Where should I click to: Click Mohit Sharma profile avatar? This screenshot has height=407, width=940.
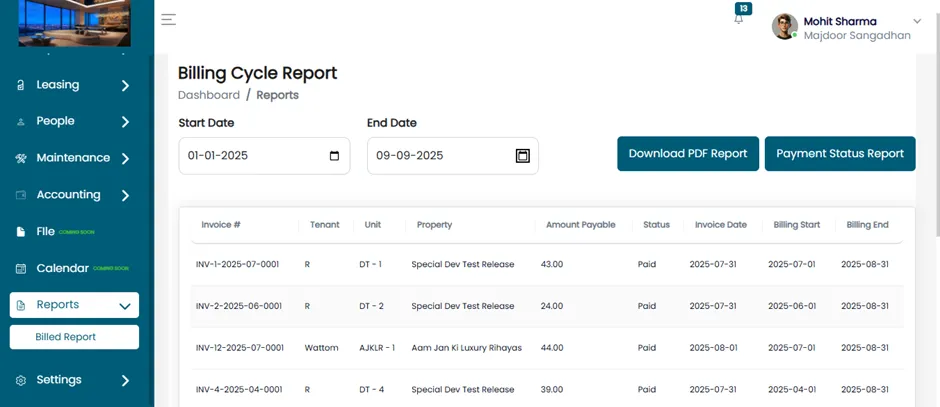785,27
